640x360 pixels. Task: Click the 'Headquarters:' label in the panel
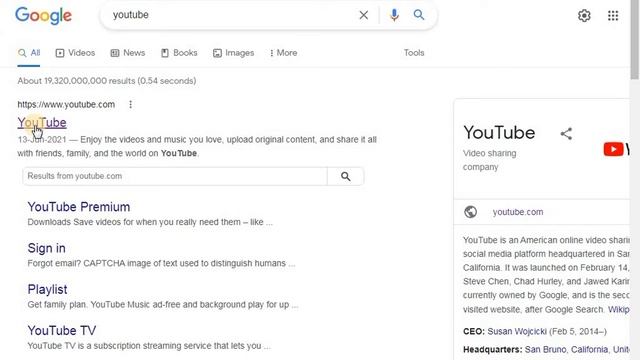(493, 349)
